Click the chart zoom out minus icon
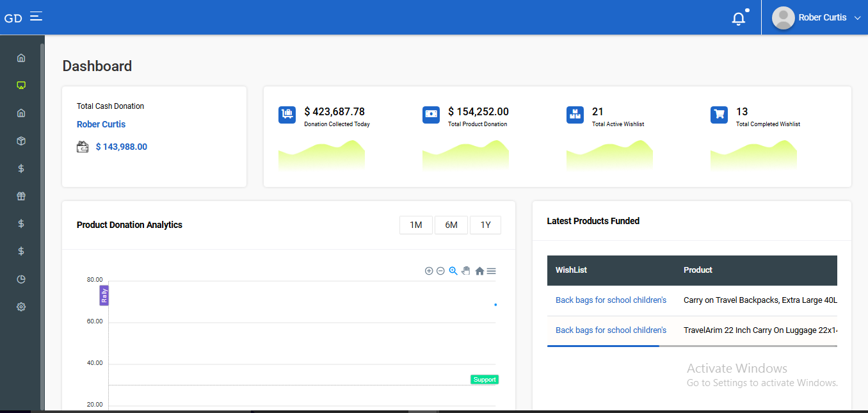The height and width of the screenshot is (413, 868). 440,271
